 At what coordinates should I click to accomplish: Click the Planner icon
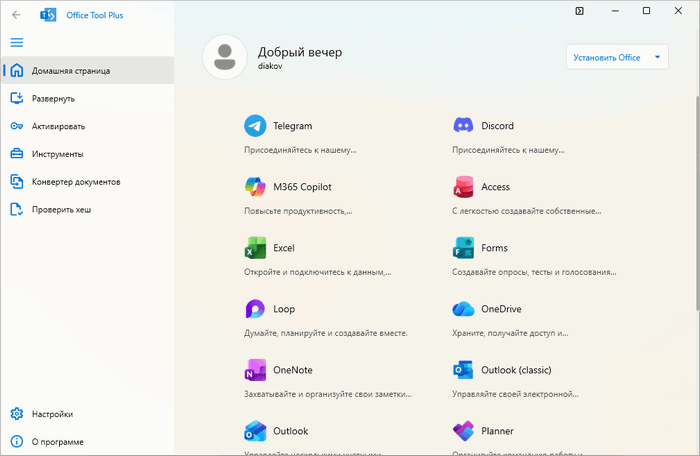coord(463,431)
